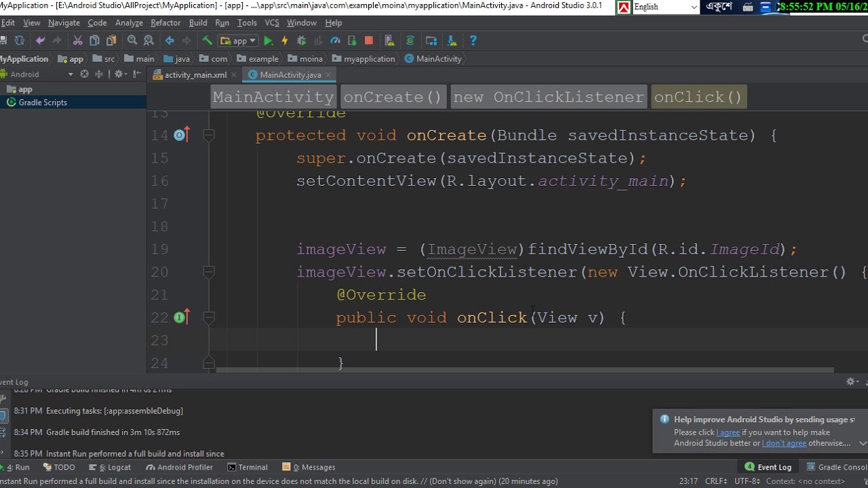Open the Build menu
868x488 pixels.
(198, 23)
